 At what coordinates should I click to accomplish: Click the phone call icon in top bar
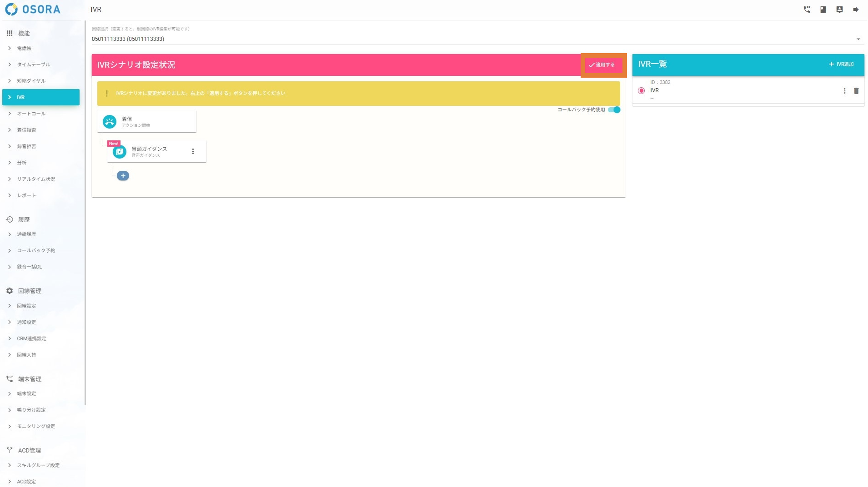[807, 10]
